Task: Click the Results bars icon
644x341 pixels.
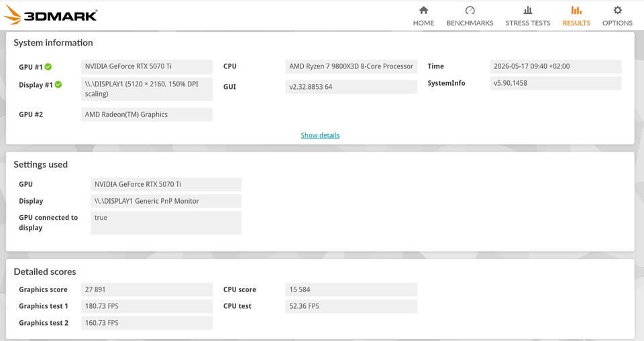Action: coord(576,10)
